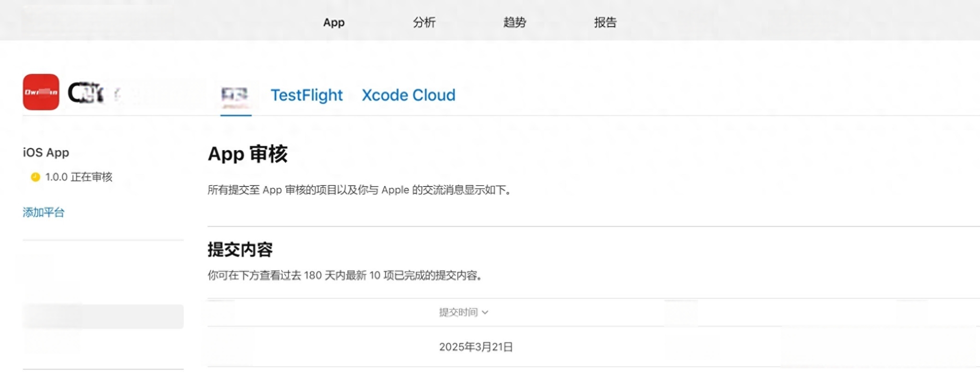
Task: Open the 分析 navigation item
Action: coord(424,22)
